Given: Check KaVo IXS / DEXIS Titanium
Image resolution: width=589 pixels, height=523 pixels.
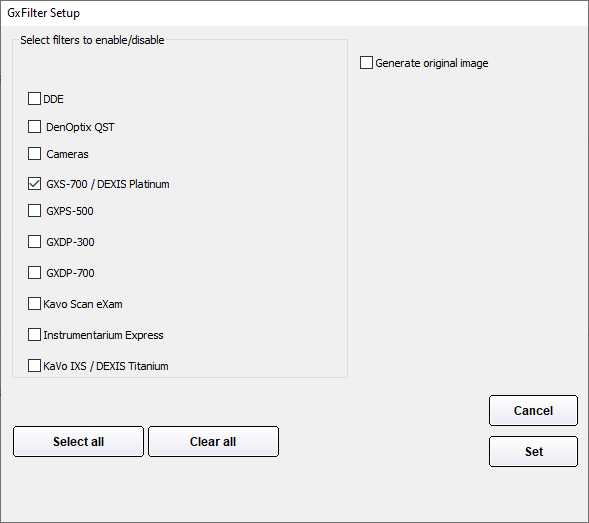Looking at the screenshot, I should tap(34, 366).
